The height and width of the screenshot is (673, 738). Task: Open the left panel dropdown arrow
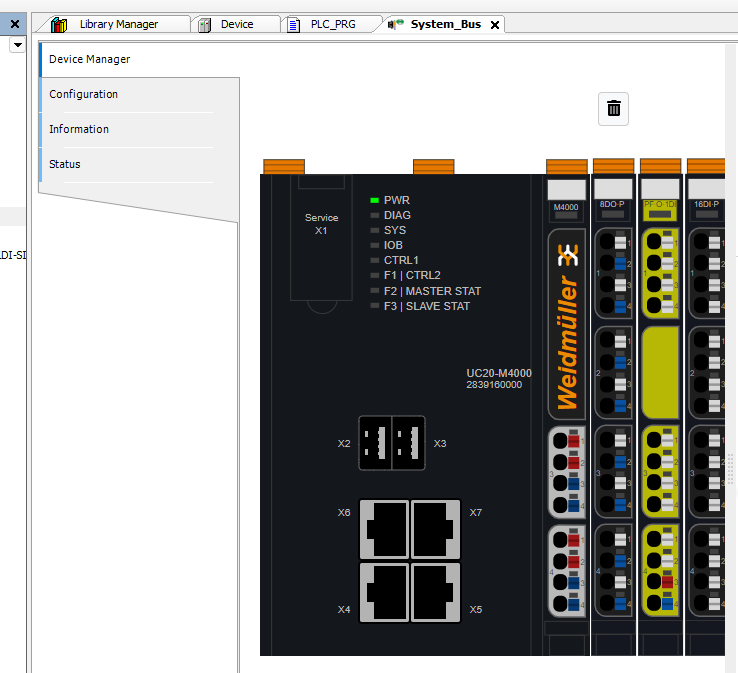(17, 45)
